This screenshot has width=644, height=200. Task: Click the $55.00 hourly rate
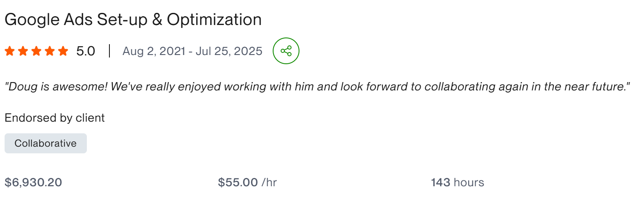pyautogui.click(x=238, y=182)
